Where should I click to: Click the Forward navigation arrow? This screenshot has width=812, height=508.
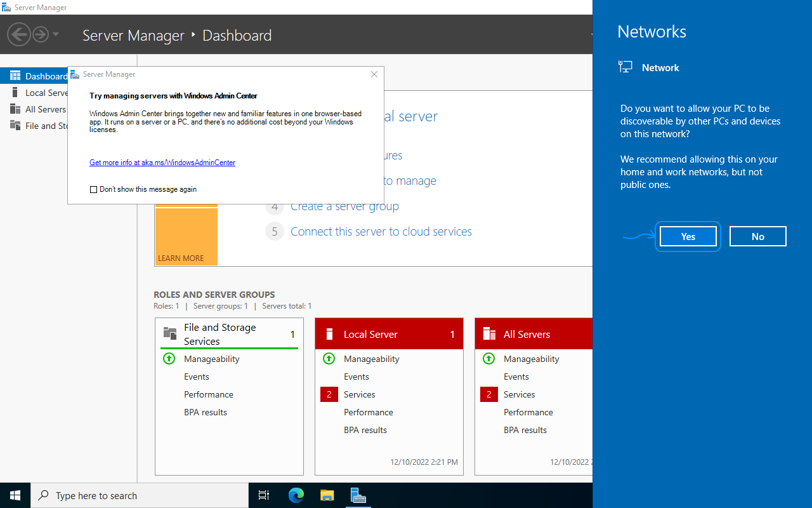tap(41, 34)
